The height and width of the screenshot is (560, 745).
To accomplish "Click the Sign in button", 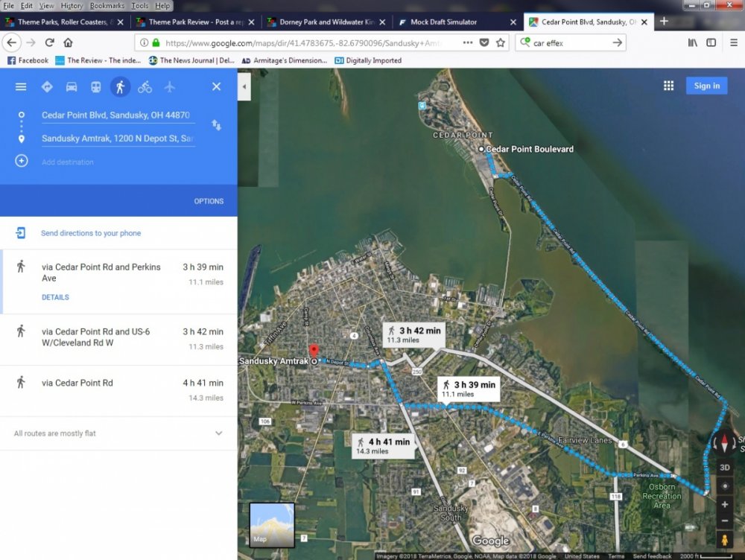I will click(x=706, y=86).
